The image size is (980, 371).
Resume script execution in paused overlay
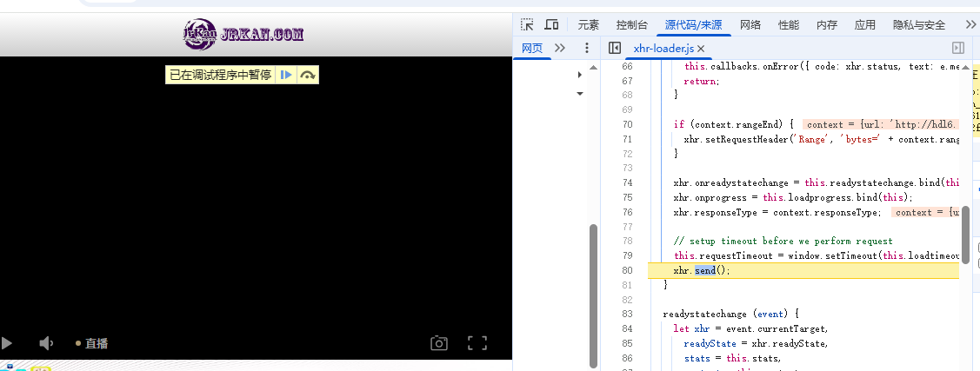click(286, 76)
